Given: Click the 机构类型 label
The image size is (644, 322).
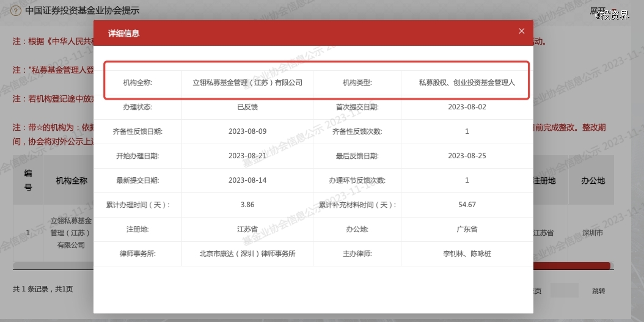Looking at the screenshot, I should (357, 82).
